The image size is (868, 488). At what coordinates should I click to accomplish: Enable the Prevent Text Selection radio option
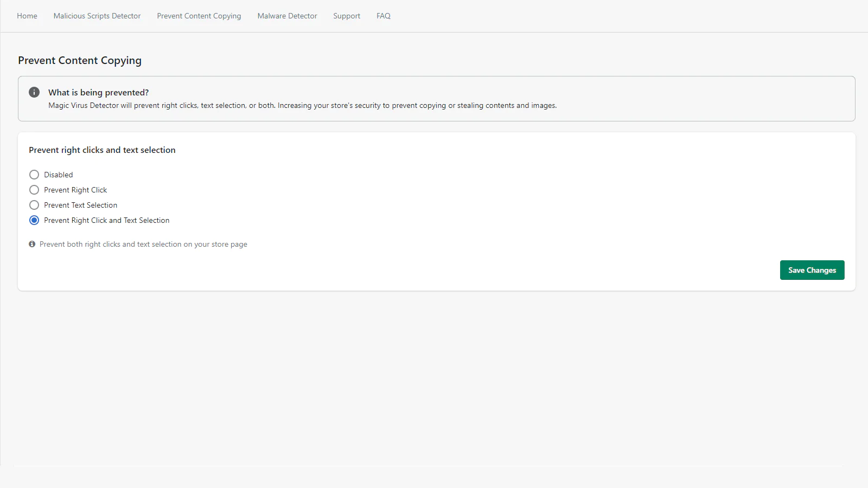point(34,205)
